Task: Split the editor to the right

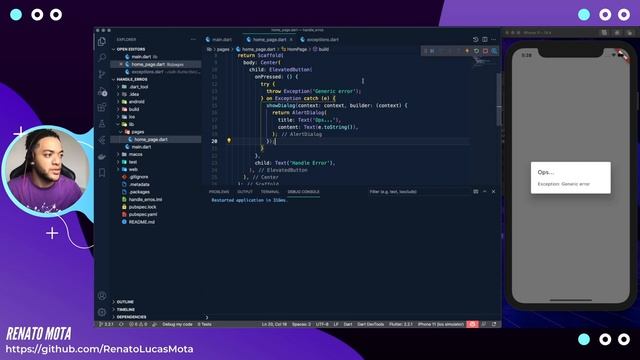Action: point(485,40)
